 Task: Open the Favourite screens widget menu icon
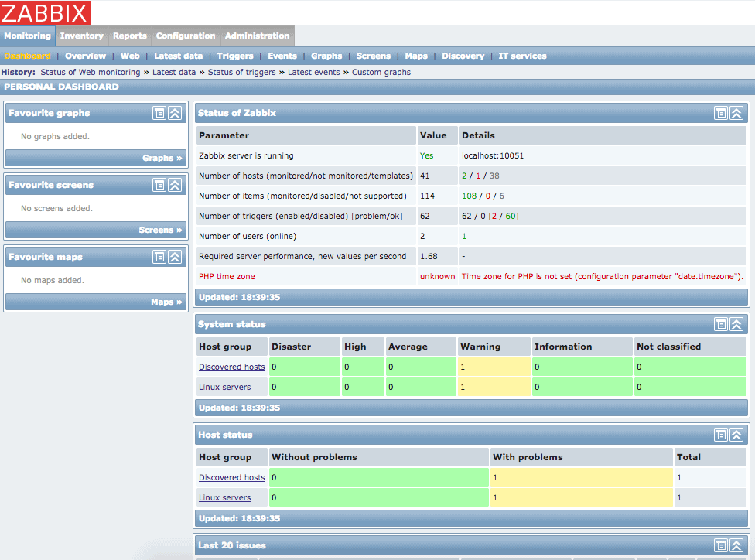coord(159,185)
